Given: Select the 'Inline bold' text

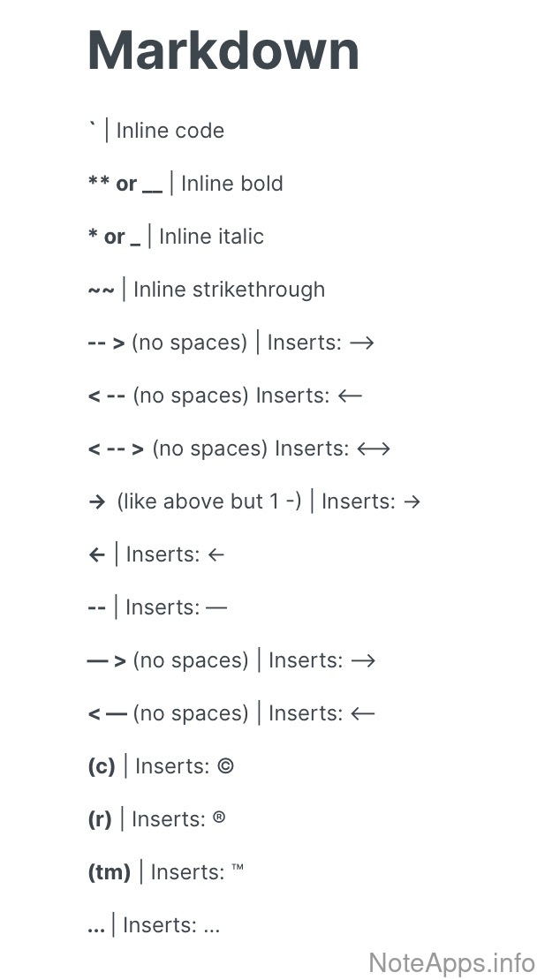Looking at the screenshot, I should click(x=232, y=184).
